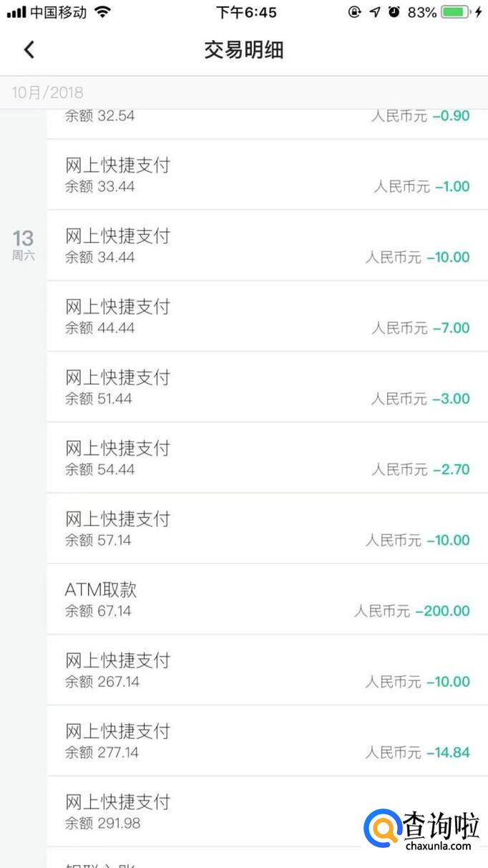Tap the back arrow icon
This screenshot has height=868, width=488.
tap(29, 49)
